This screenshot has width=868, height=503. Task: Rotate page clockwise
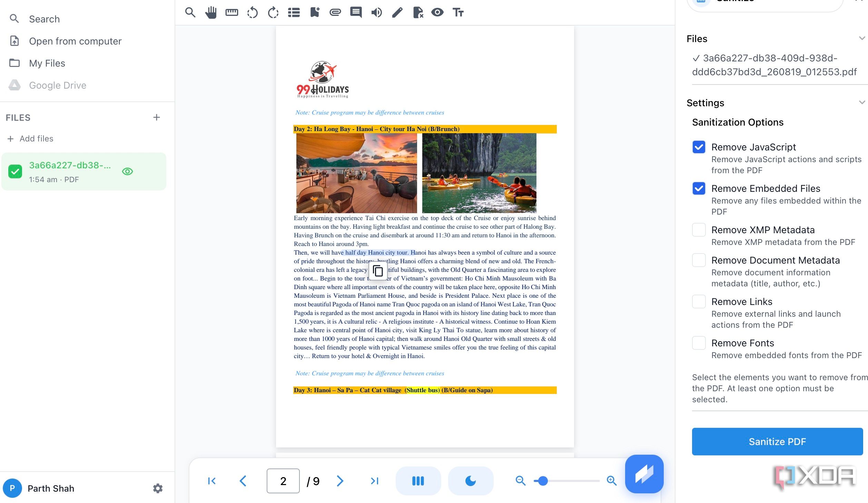(x=273, y=12)
